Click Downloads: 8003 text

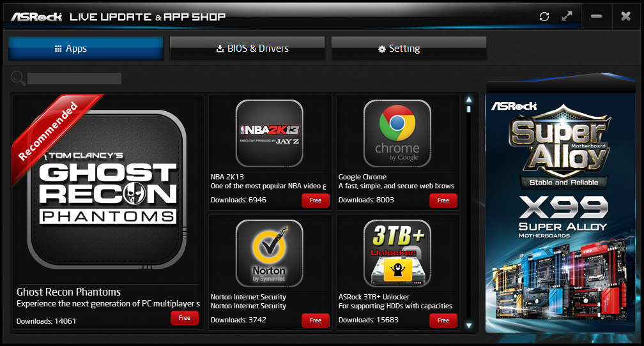click(x=366, y=200)
